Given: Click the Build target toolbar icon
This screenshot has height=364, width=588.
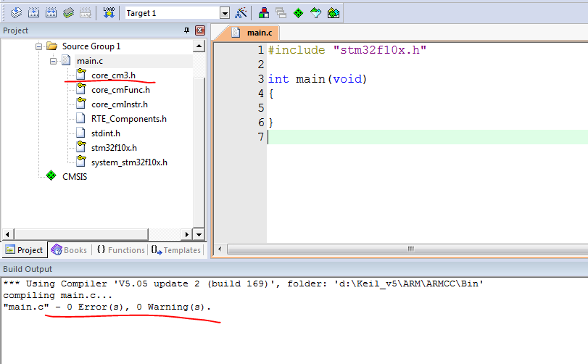Looking at the screenshot, I should [x=33, y=12].
